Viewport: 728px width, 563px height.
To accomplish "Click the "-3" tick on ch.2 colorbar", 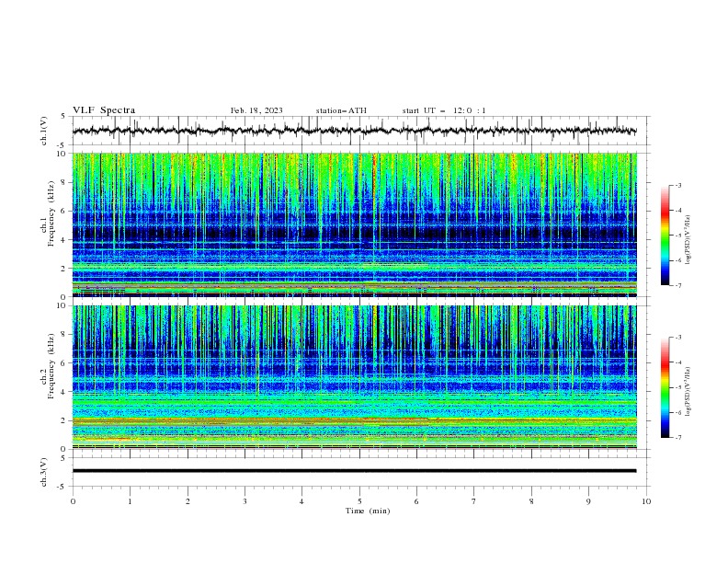I will coord(678,338).
